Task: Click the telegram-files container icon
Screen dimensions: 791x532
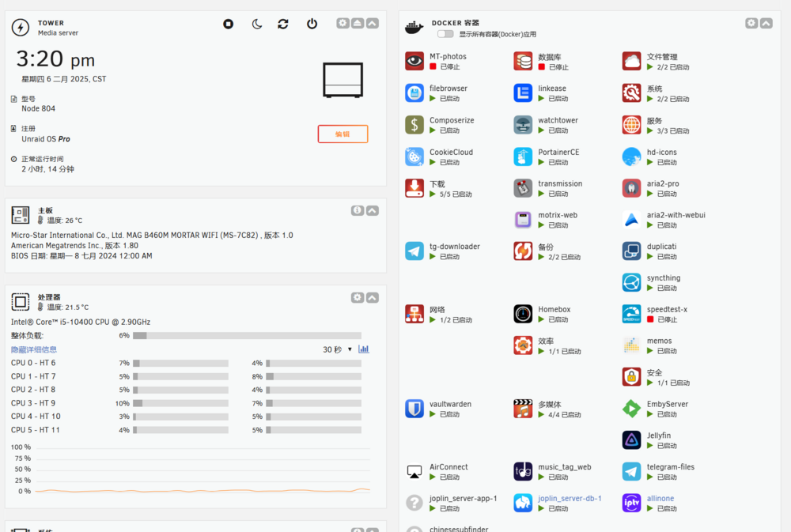Action: pyautogui.click(x=631, y=471)
